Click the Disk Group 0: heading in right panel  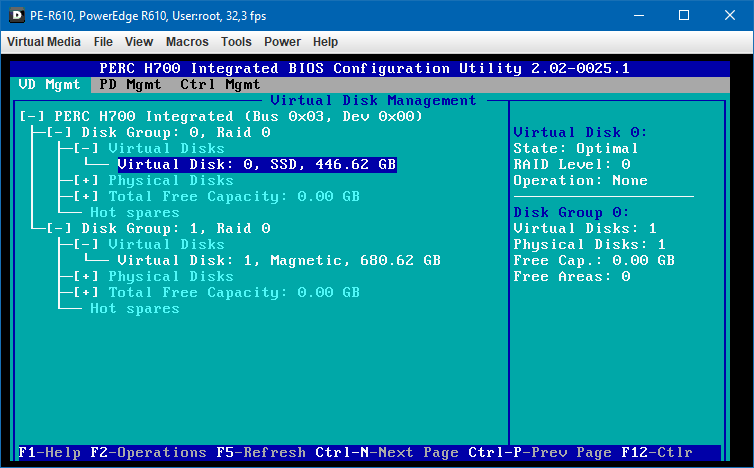tap(571, 213)
